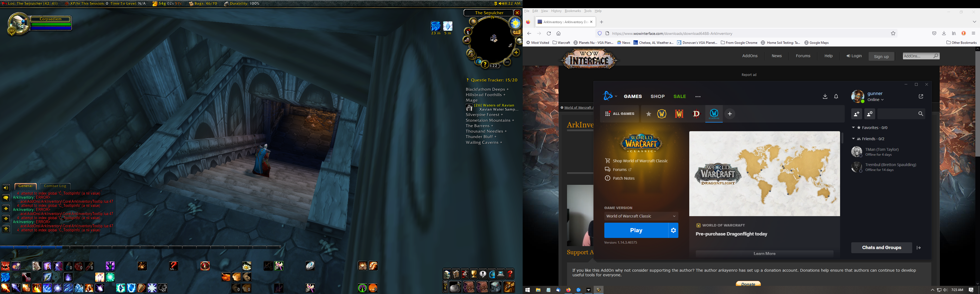This screenshot has width=980, height=294.
Task: Click the Firefox reload page icon
Action: (x=549, y=33)
